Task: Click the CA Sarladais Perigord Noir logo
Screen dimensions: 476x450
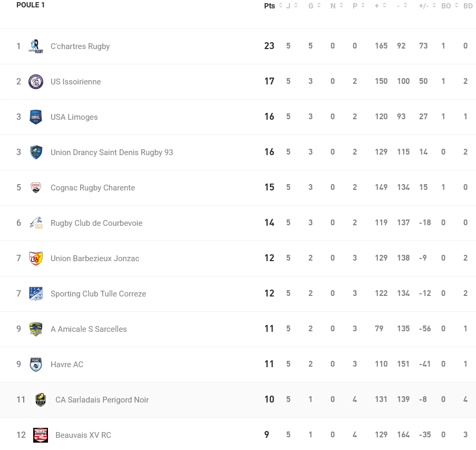Action: [x=41, y=400]
